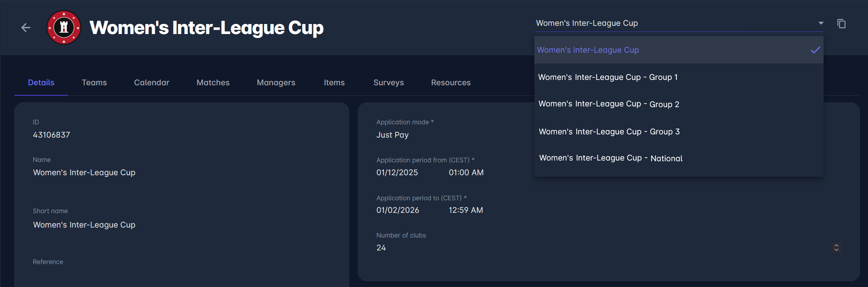Choose Women's Inter-League Cup - National

click(x=679, y=158)
